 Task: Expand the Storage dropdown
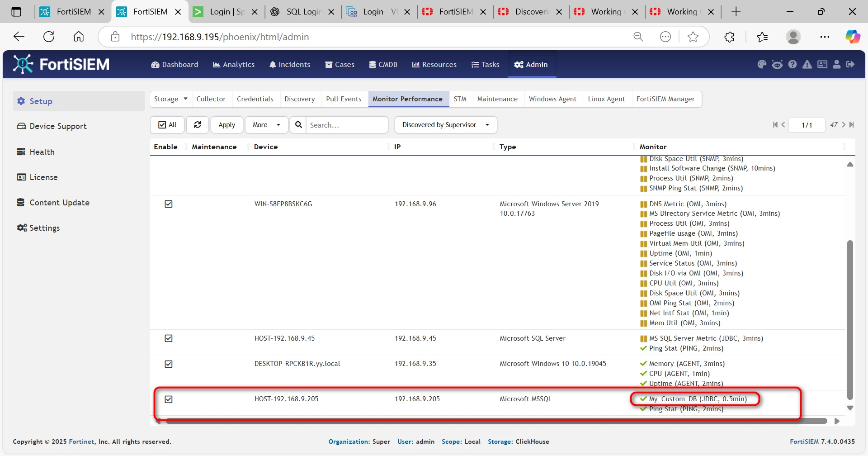coord(170,99)
